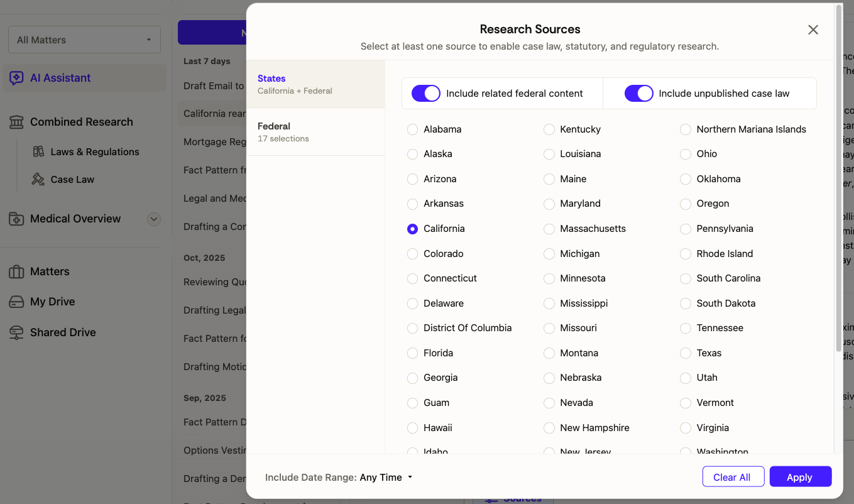Turn off Include unpublished case law
Screen dimensions: 854x504
pos(638,94)
